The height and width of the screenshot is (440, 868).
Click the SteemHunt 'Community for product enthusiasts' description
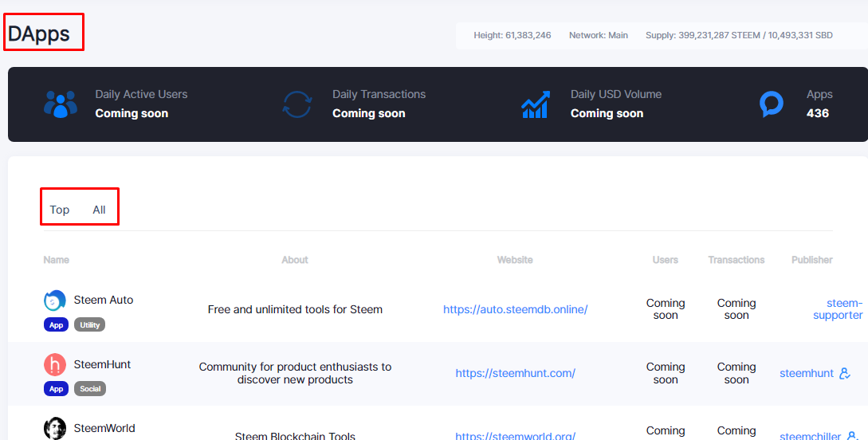tap(295, 374)
